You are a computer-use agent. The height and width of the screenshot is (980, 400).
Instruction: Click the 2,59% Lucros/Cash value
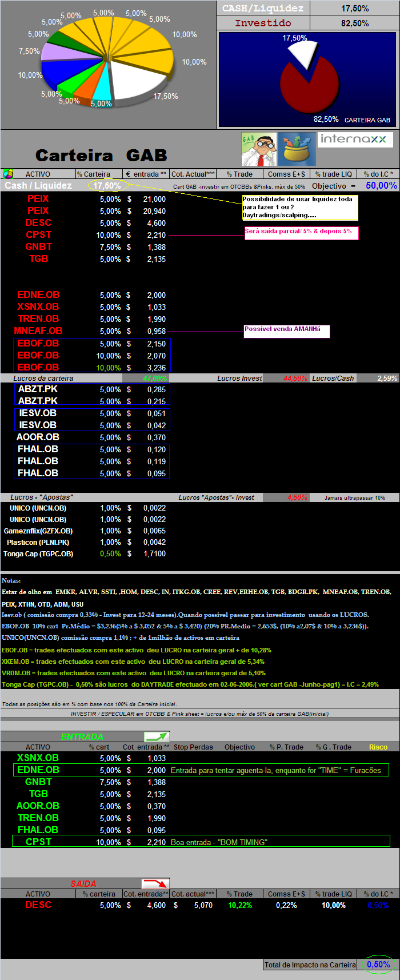tap(387, 378)
